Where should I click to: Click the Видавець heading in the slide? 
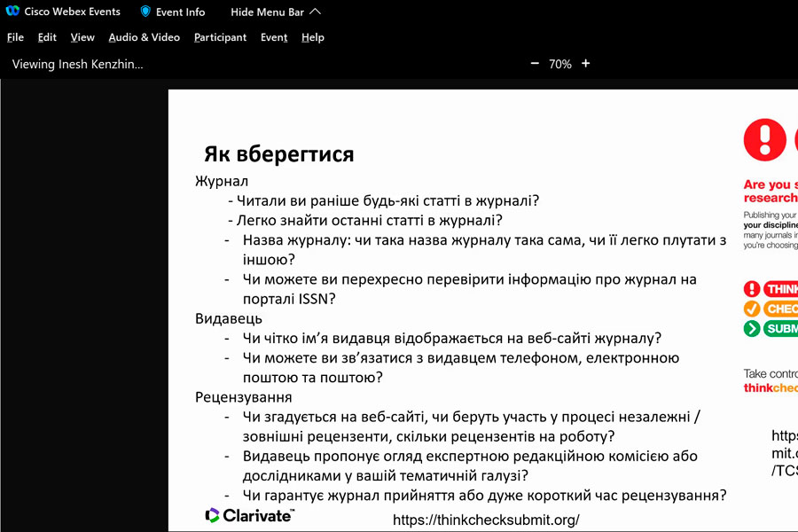click(x=229, y=318)
